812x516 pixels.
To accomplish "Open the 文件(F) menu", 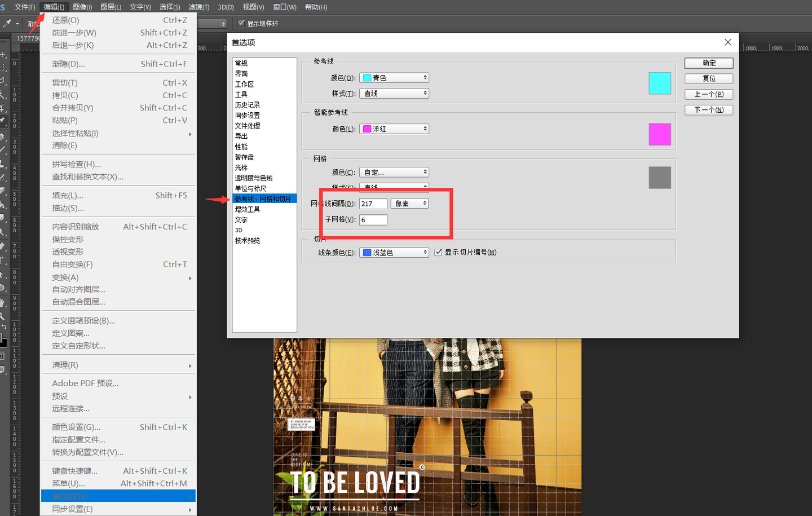I will [x=25, y=7].
